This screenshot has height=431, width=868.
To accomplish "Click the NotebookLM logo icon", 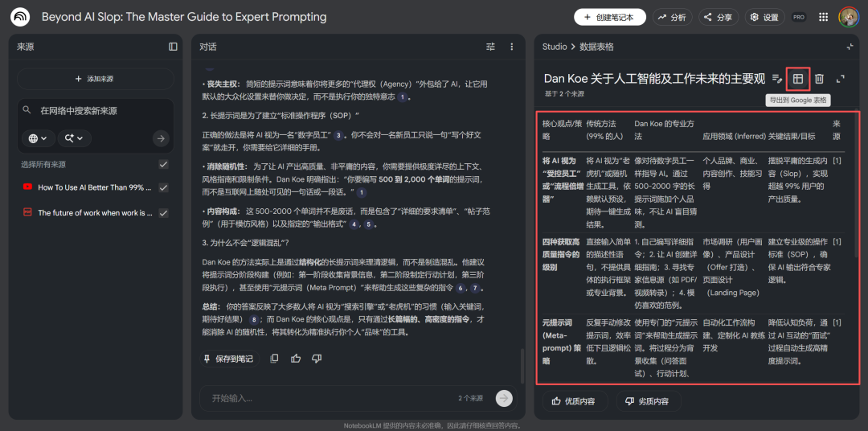I will 20,17.
